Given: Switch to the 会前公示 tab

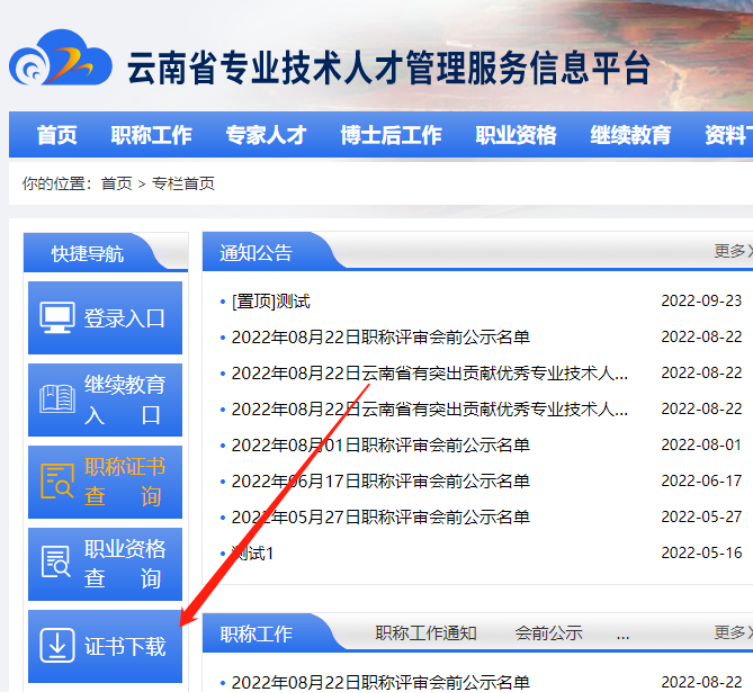Looking at the screenshot, I should (x=548, y=633).
